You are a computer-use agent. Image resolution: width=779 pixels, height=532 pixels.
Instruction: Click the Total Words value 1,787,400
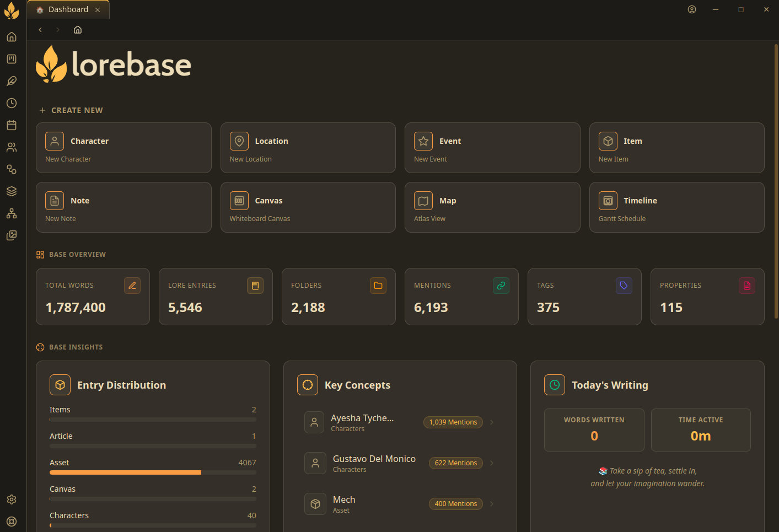tap(76, 308)
